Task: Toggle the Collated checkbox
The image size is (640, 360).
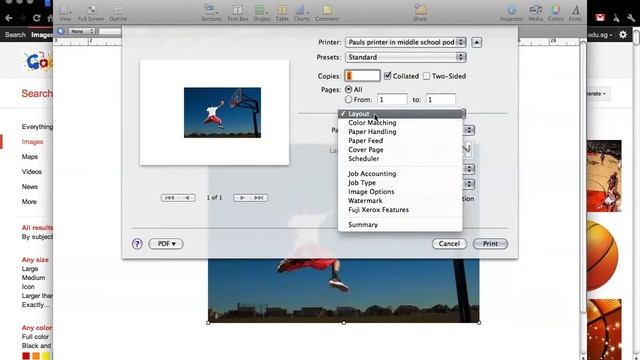Action: pos(388,76)
